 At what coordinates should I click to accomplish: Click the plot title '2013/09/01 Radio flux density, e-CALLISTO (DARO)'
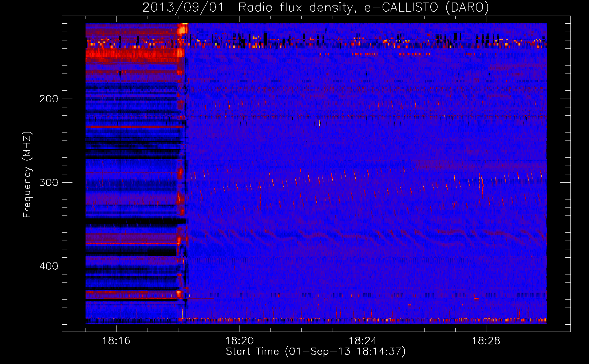pos(315,7)
